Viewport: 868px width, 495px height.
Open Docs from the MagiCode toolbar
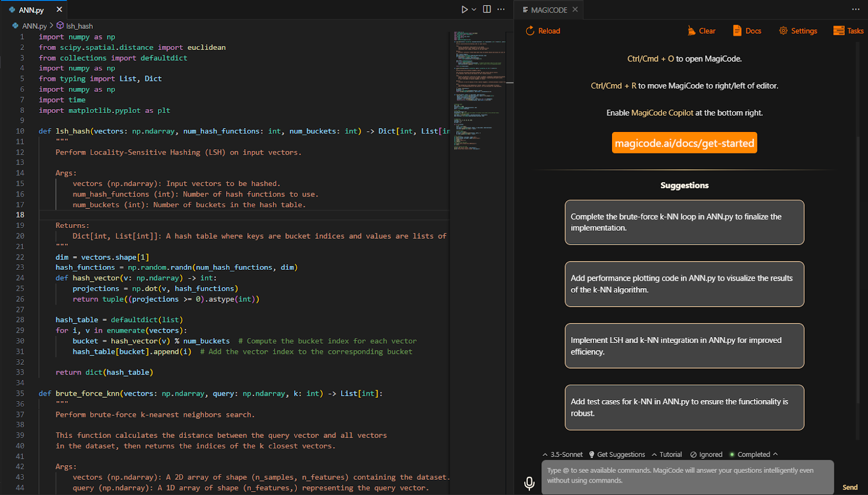point(746,31)
